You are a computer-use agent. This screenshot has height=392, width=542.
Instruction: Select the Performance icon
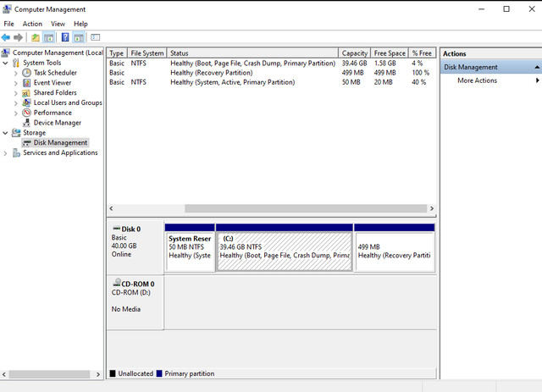click(x=26, y=113)
